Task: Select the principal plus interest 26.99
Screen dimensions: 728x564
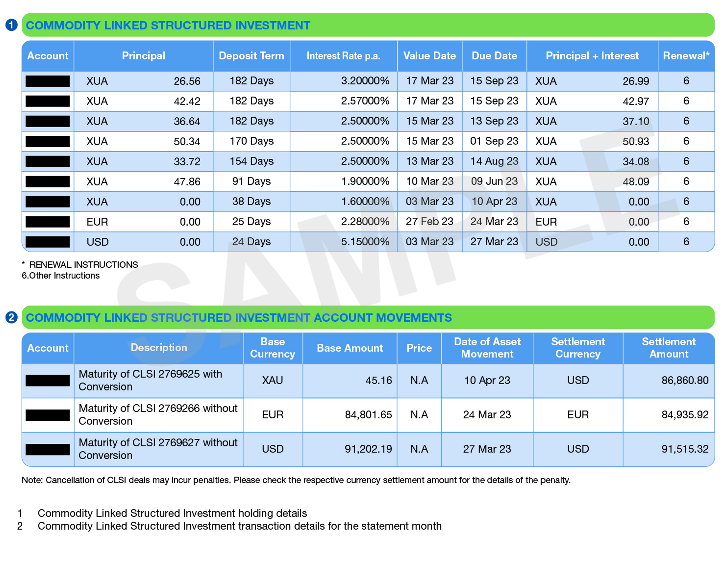Action: pyautogui.click(x=636, y=81)
